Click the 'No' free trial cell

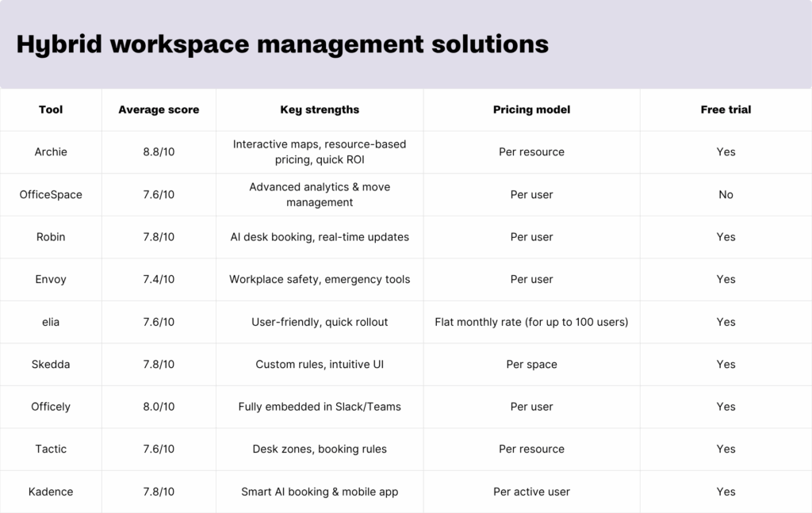tap(726, 194)
